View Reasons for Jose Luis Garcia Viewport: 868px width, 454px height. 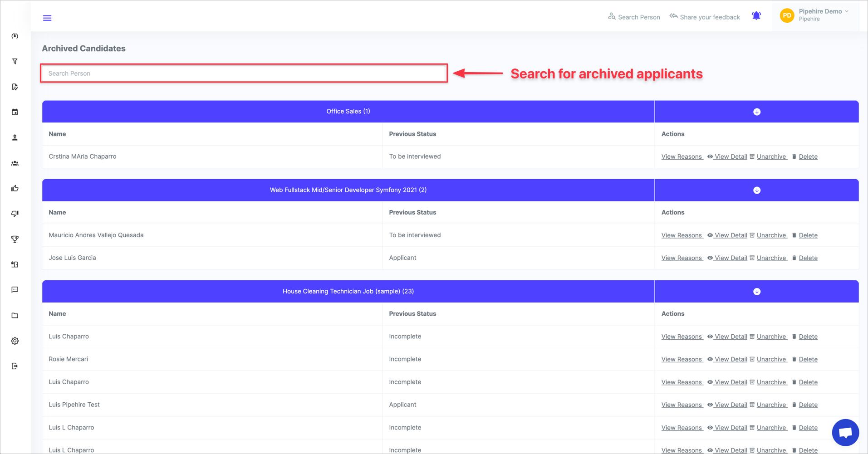(x=682, y=258)
